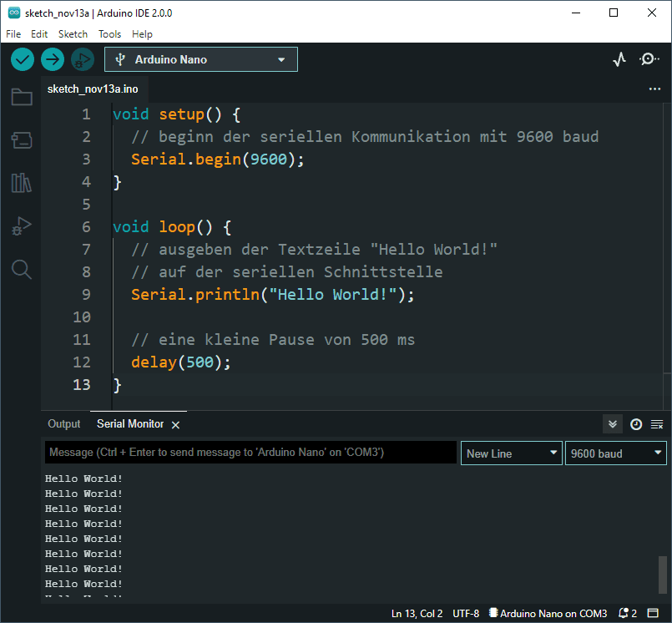Expand the Arduino Nano board selector dropdown

[200, 59]
